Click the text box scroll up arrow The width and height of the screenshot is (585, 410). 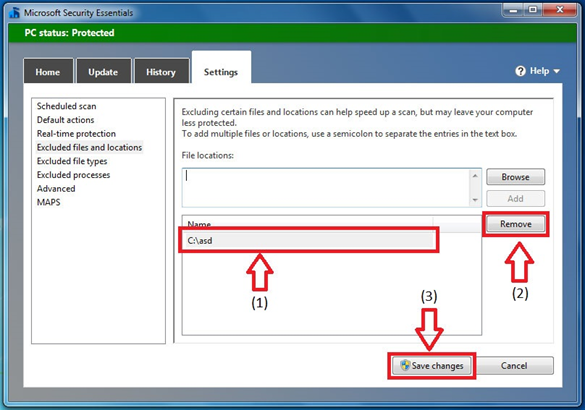(x=475, y=176)
